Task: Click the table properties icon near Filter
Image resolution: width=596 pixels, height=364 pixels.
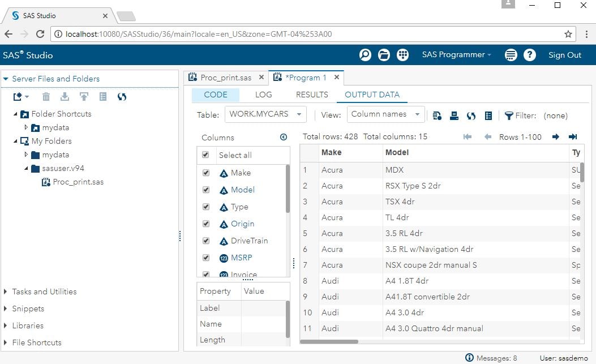Action: point(488,115)
